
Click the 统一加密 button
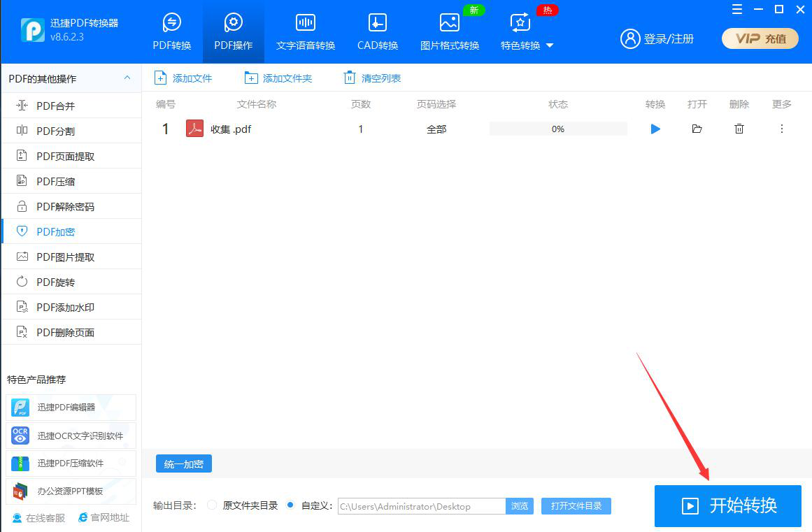pos(184,463)
